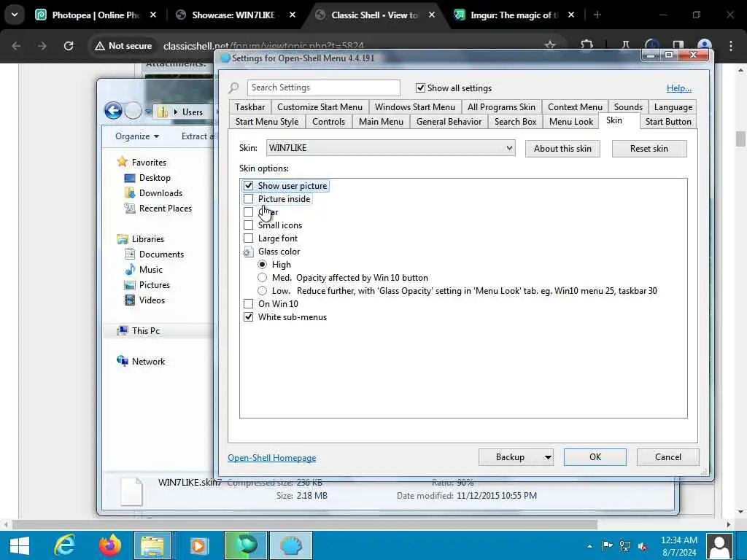Switch to the Customize Start Menu tab

[320, 107]
